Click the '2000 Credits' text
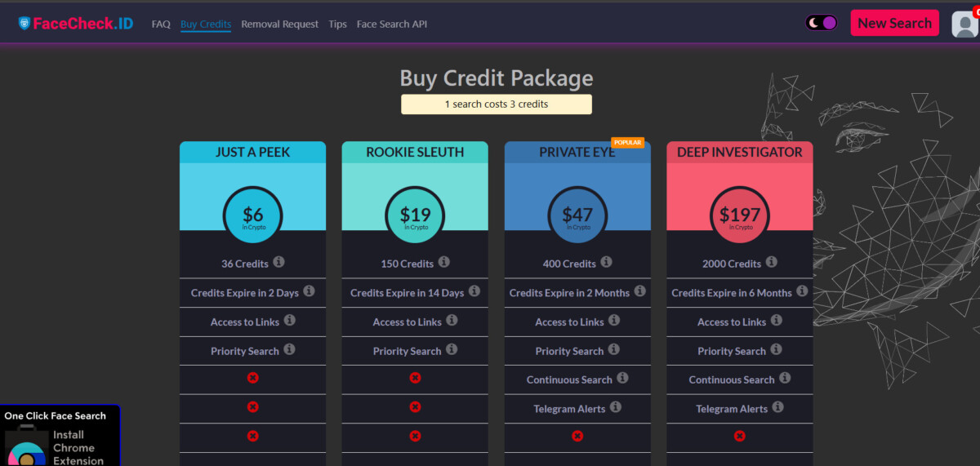This screenshot has width=980, height=466. pyautogui.click(x=732, y=264)
